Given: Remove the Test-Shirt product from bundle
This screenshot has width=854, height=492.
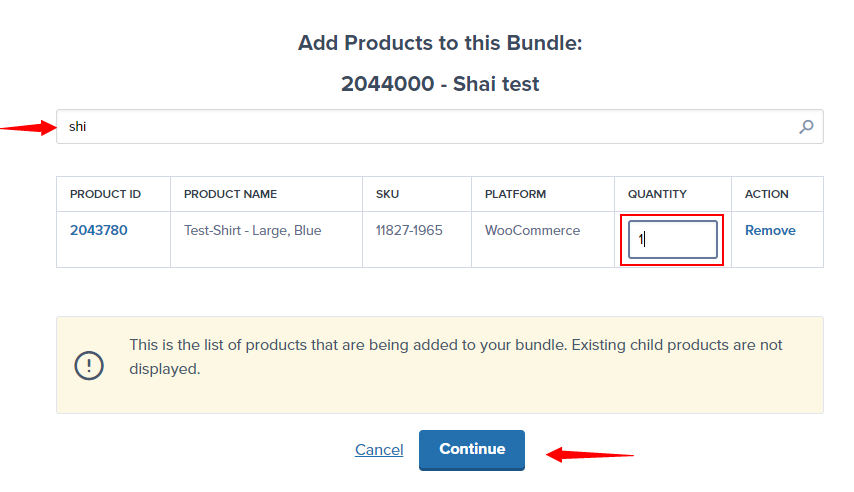Looking at the screenshot, I should (770, 230).
